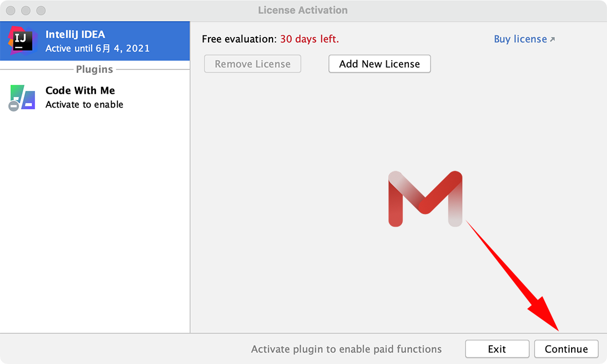The width and height of the screenshot is (607, 364).
Task: Click 'Activate plugin to enable paid functions' text
Action: pos(346,349)
